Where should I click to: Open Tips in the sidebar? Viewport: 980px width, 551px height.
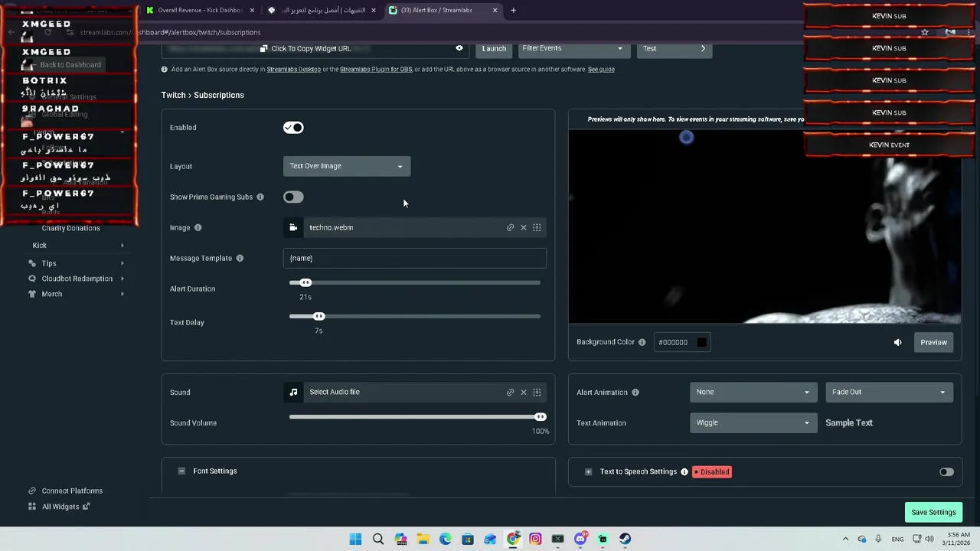pos(49,263)
